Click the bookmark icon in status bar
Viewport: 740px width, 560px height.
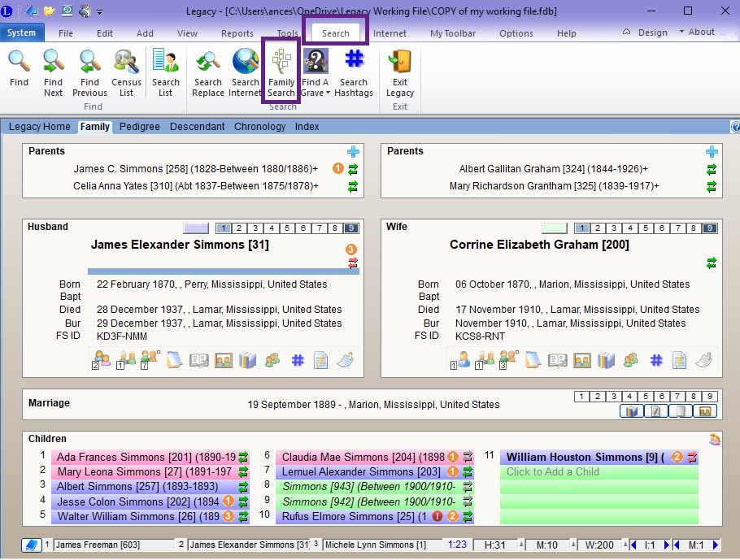tap(31, 545)
